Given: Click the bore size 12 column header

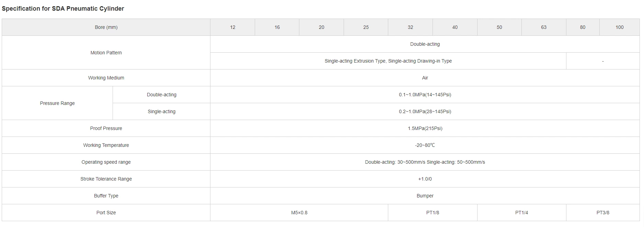Looking at the screenshot, I should click(232, 27).
